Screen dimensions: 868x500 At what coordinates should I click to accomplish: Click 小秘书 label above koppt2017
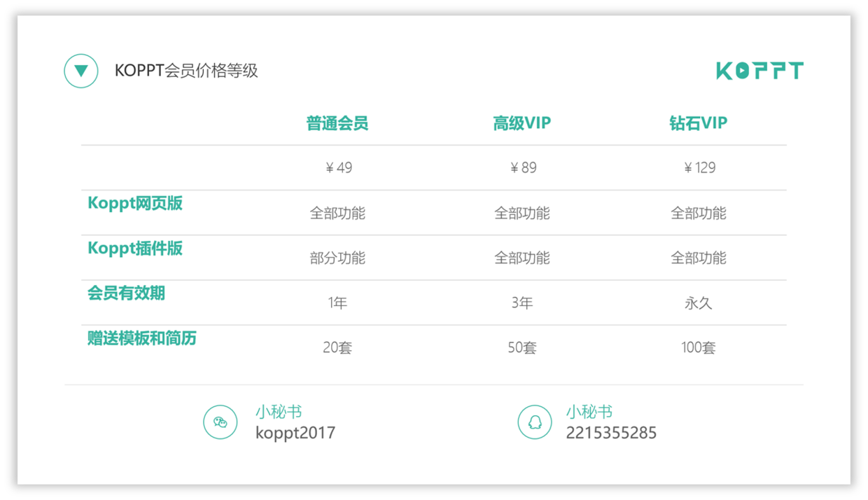pyautogui.click(x=279, y=412)
